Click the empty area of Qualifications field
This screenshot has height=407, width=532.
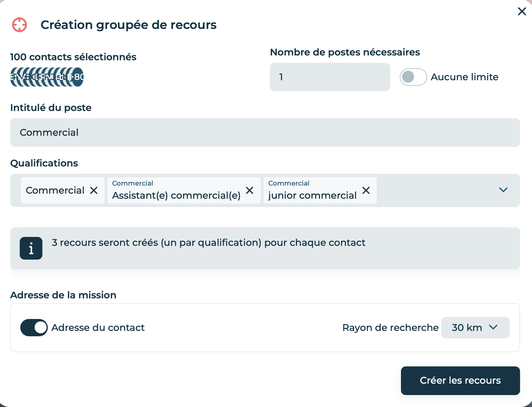pyautogui.click(x=436, y=190)
